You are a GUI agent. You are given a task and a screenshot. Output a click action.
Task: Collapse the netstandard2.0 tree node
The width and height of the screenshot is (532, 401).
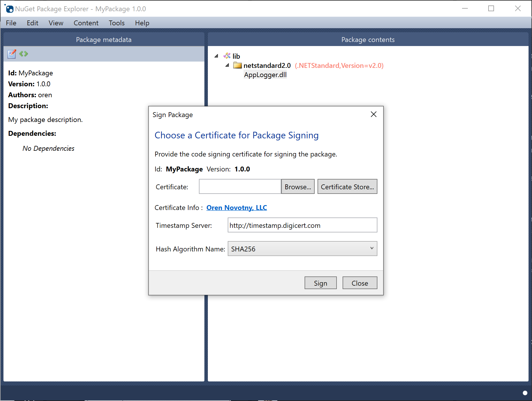(x=227, y=65)
